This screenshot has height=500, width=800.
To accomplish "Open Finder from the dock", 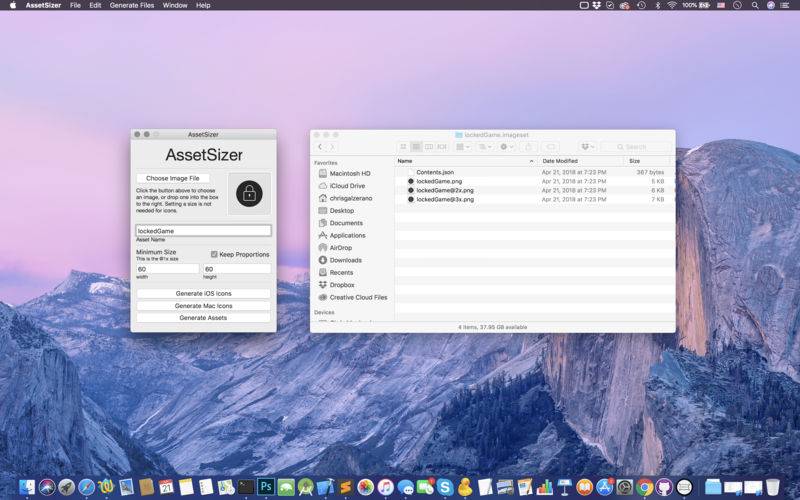I will [27, 487].
